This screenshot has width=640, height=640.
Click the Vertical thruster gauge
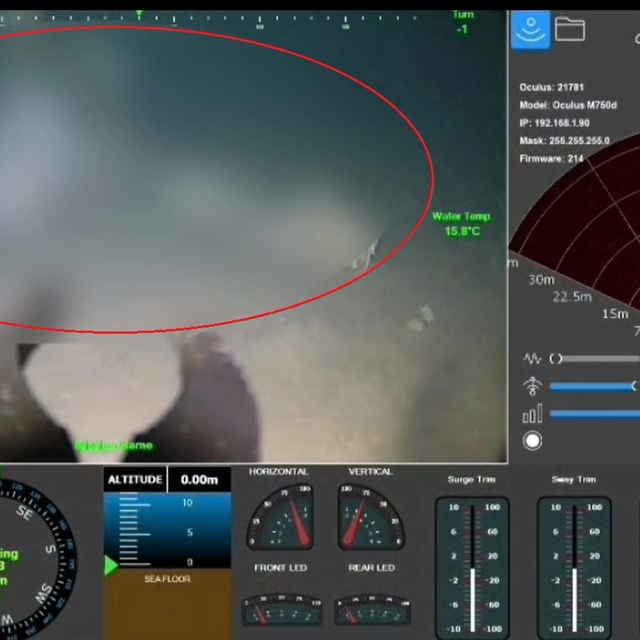pos(371,515)
